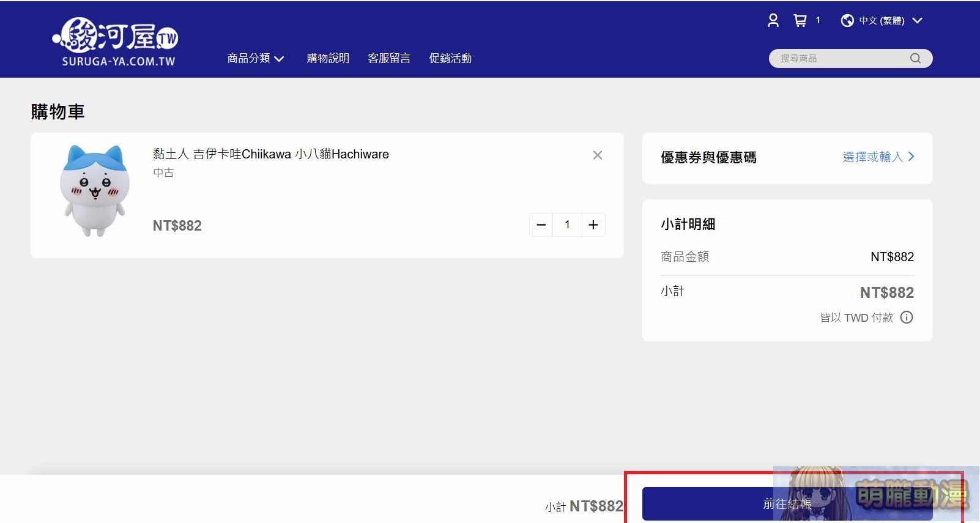Click the quantity field showing 1
This screenshot has width=980, height=523.
tap(567, 224)
